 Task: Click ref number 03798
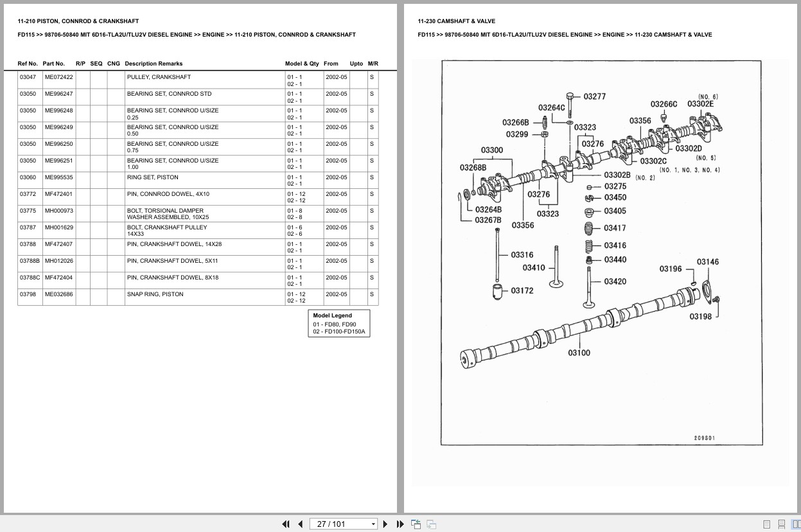pyautogui.click(x=28, y=294)
